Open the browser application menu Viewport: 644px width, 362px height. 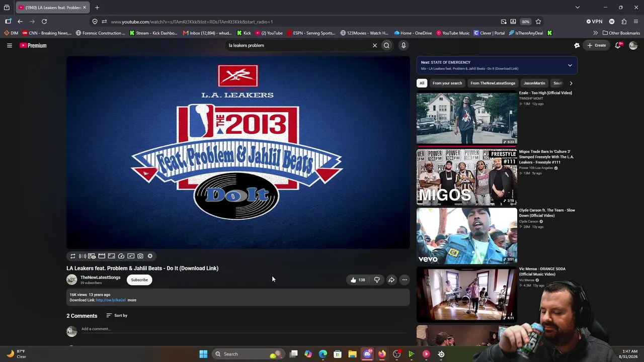point(636,22)
